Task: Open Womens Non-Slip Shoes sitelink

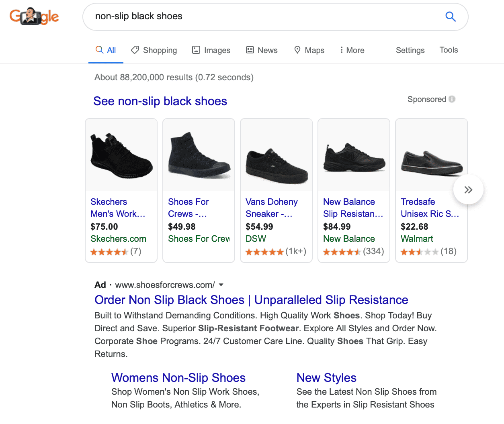Action: click(178, 378)
